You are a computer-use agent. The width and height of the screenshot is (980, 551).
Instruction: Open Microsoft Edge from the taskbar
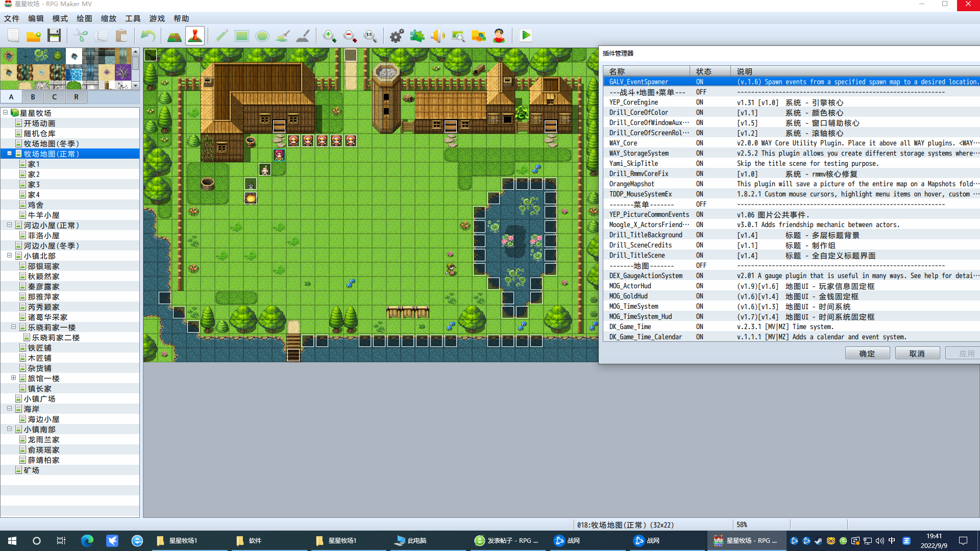[87, 540]
